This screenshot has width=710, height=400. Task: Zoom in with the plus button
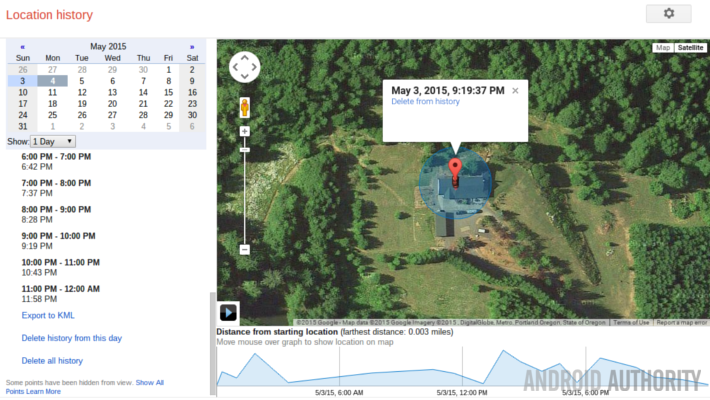pos(245,131)
